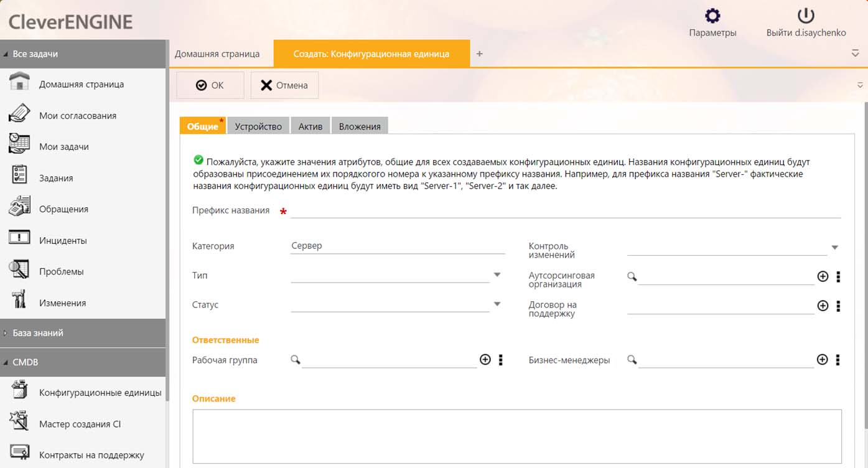868x468 pixels.
Task: Click plus icon next to Рабочая группа
Action: point(485,360)
